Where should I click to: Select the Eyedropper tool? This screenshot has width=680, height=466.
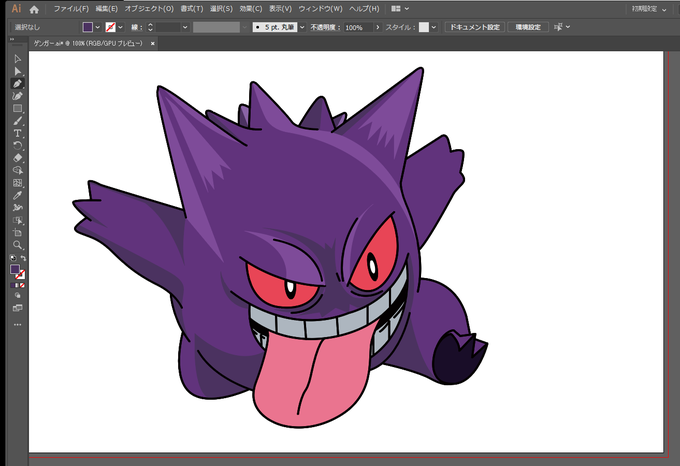click(17, 196)
